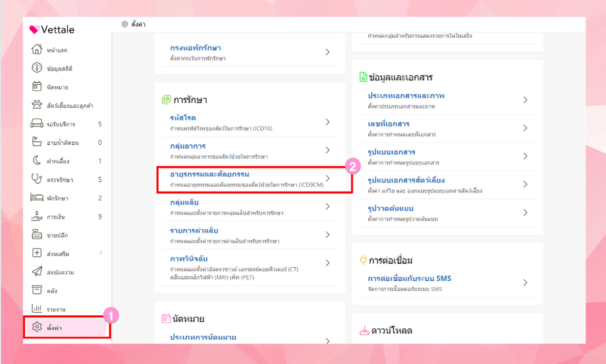Click the appointment calendar icon in sidebar

[x=37, y=86]
